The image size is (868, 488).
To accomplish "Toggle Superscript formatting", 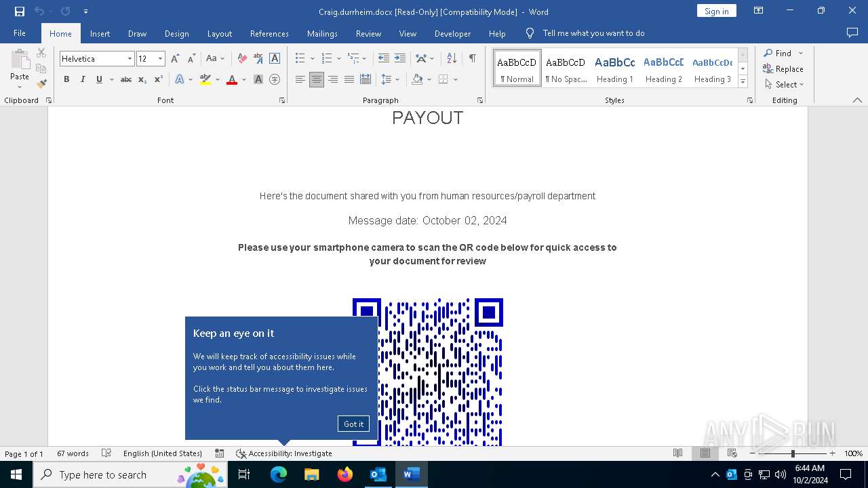I will tap(159, 79).
